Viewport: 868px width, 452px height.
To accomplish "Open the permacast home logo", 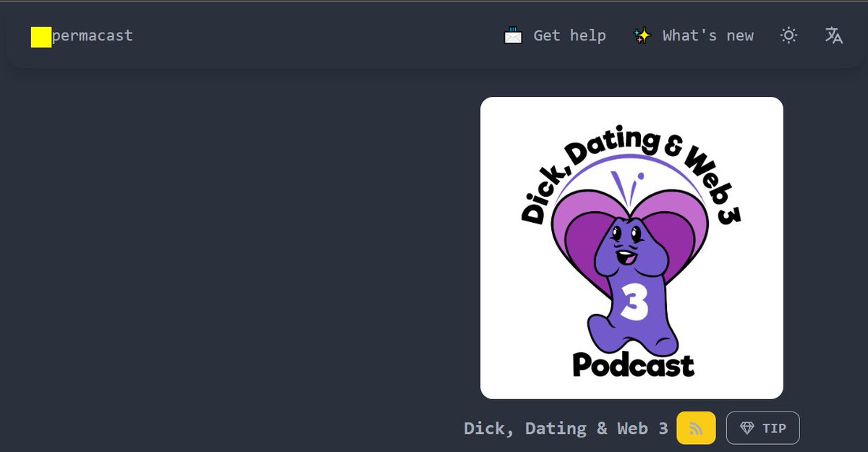I will (x=41, y=37).
